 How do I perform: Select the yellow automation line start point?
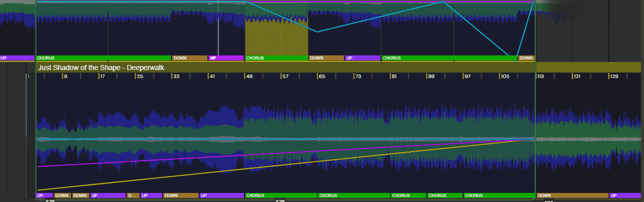(38, 190)
